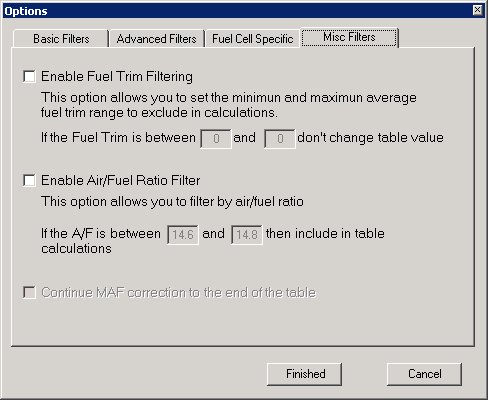Click the second Fuel Trim range field
The height and width of the screenshot is (400, 488).
point(280,138)
